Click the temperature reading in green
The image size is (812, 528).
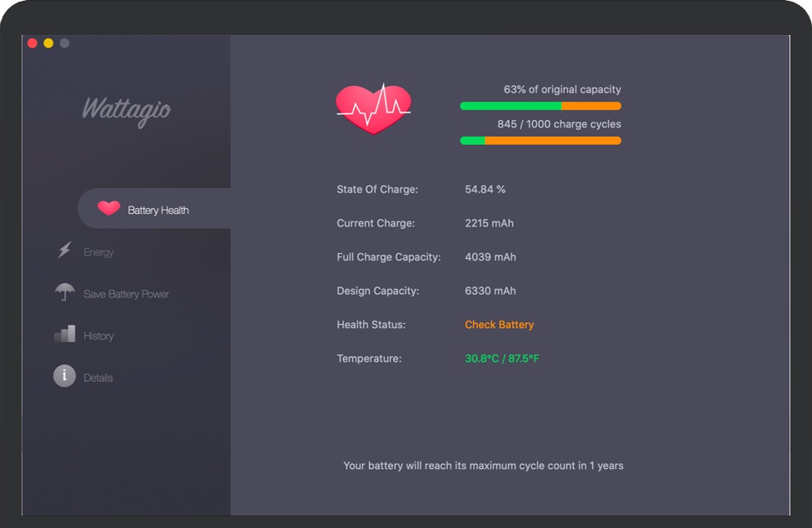pos(502,358)
